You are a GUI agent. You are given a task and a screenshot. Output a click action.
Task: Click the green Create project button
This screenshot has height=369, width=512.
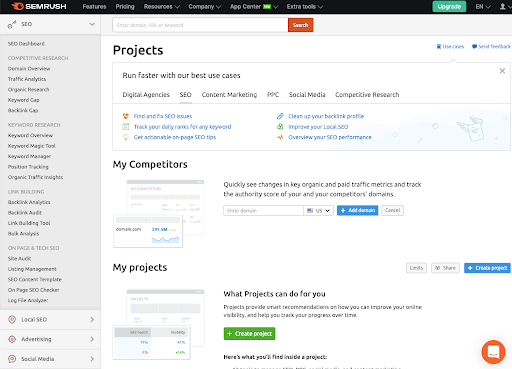click(249, 333)
